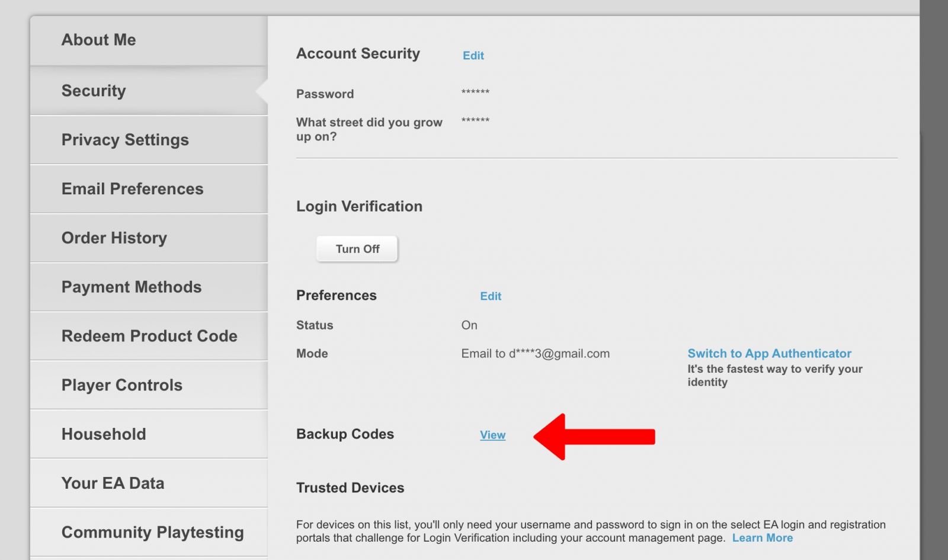
Task: Switch to App Authenticator
Action: point(769,354)
